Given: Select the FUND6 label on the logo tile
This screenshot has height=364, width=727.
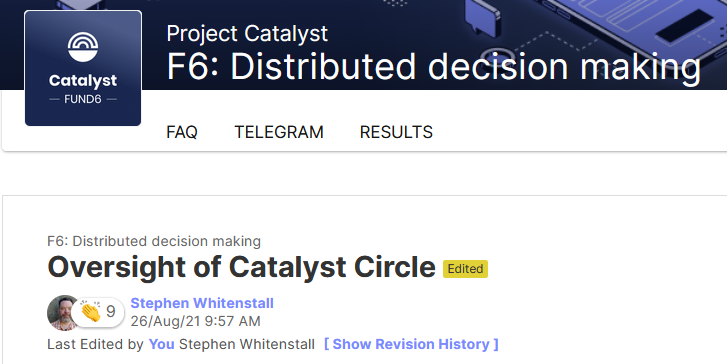Looking at the screenshot, I should [83, 99].
